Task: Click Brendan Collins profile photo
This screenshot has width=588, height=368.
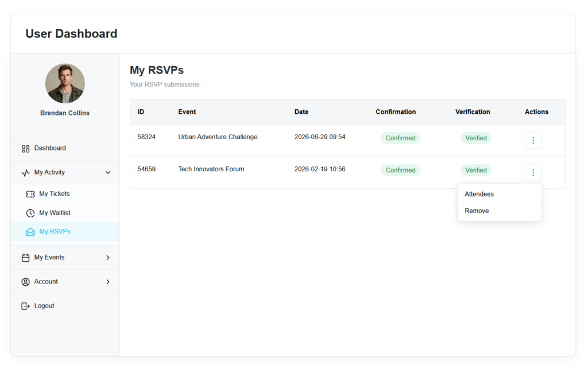Action: point(65,83)
